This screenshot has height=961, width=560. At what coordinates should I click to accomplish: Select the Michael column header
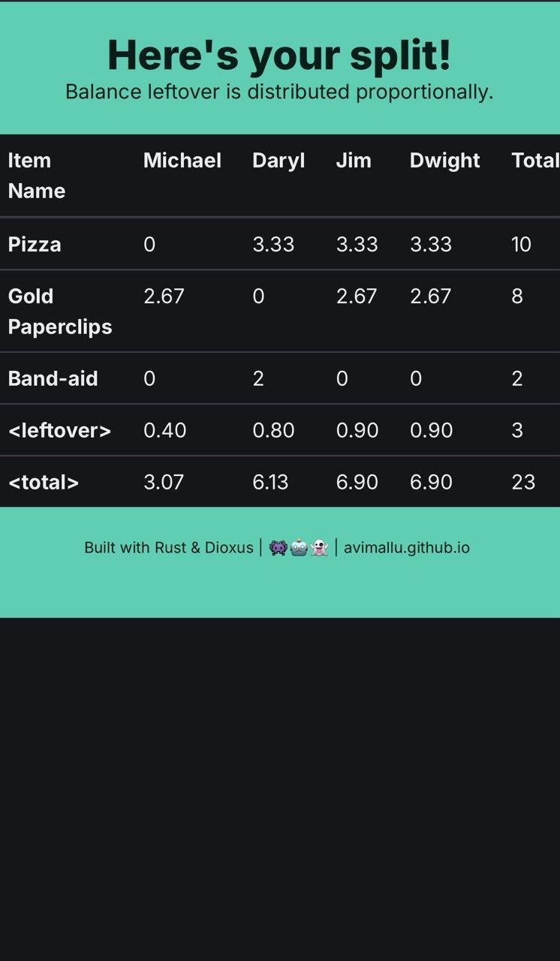182,161
